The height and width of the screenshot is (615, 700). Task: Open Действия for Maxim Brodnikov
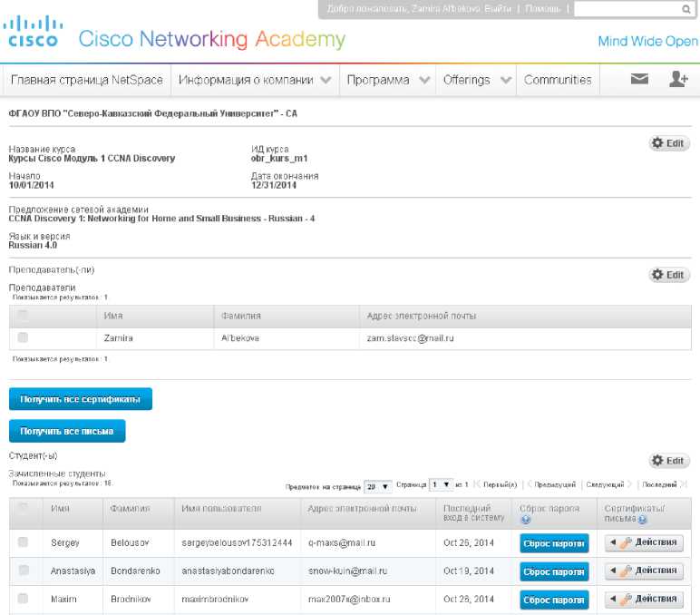pos(644,599)
